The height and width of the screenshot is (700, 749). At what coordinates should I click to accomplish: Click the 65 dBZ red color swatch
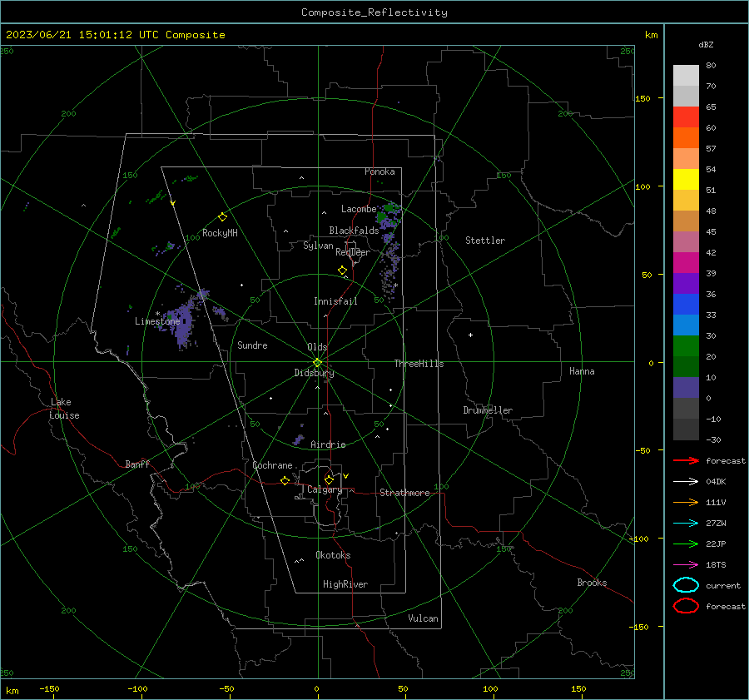pos(686,117)
